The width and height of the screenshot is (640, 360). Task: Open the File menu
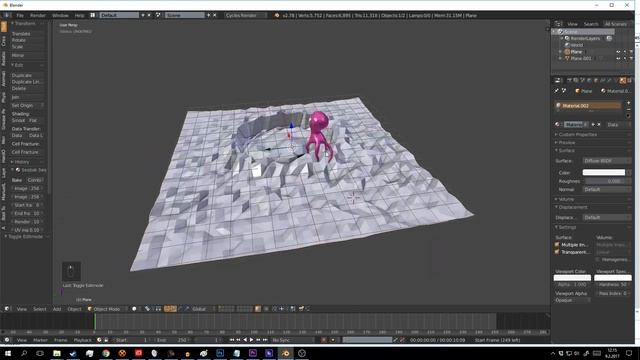point(20,16)
